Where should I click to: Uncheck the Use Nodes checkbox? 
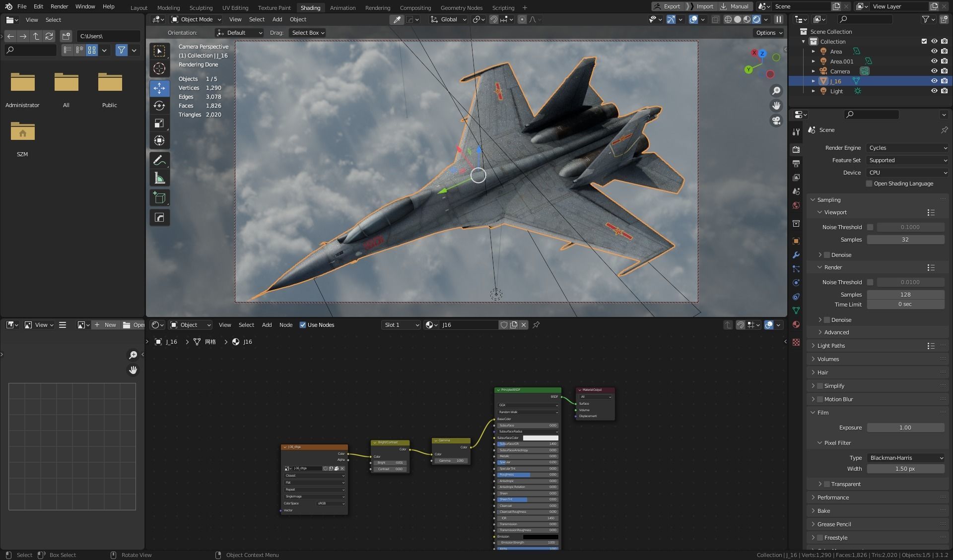(x=303, y=325)
